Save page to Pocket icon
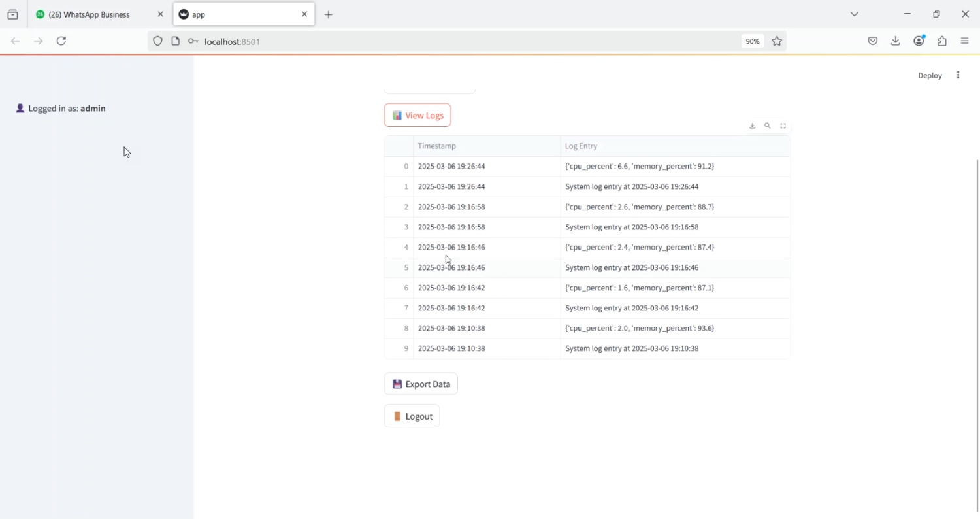The width and height of the screenshot is (980, 519). coord(873,41)
